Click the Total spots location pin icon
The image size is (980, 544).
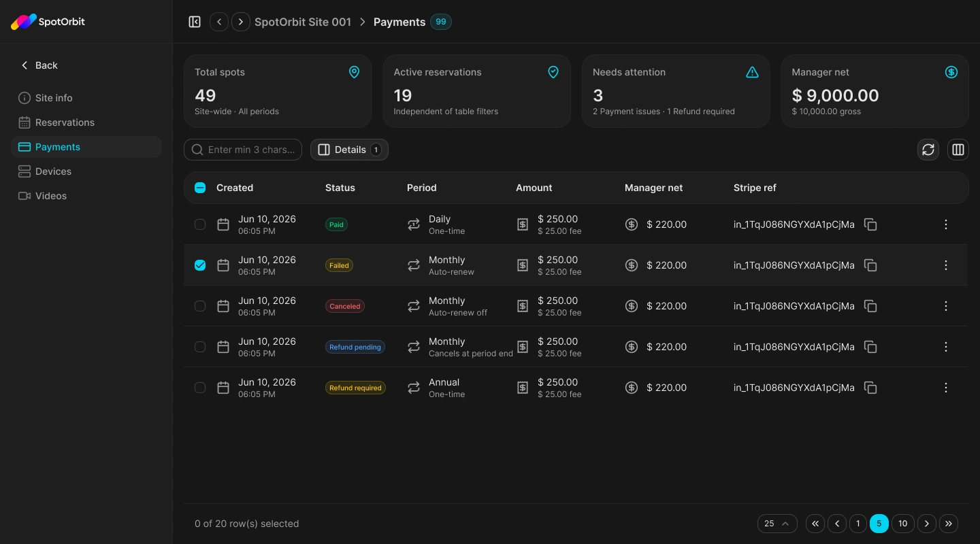tap(354, 72)
